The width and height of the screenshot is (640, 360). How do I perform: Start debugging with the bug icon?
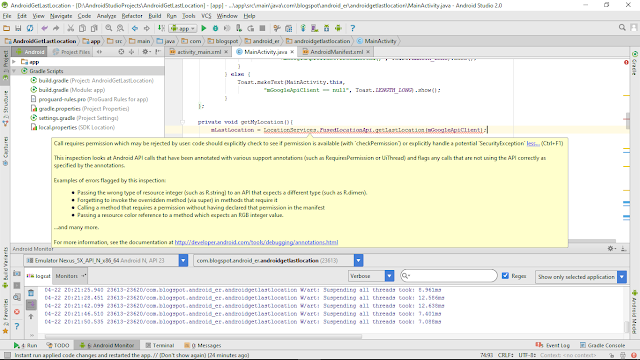[x=215, y=28]
